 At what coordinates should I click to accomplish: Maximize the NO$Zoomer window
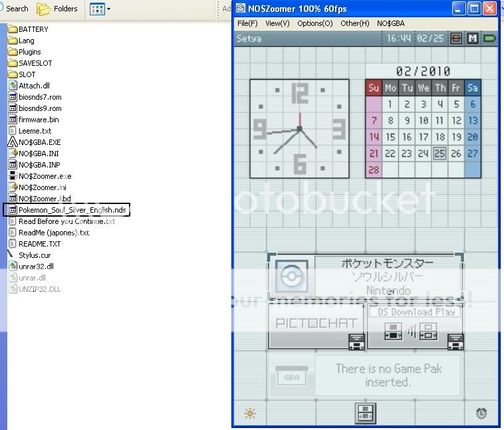point(474,9)
